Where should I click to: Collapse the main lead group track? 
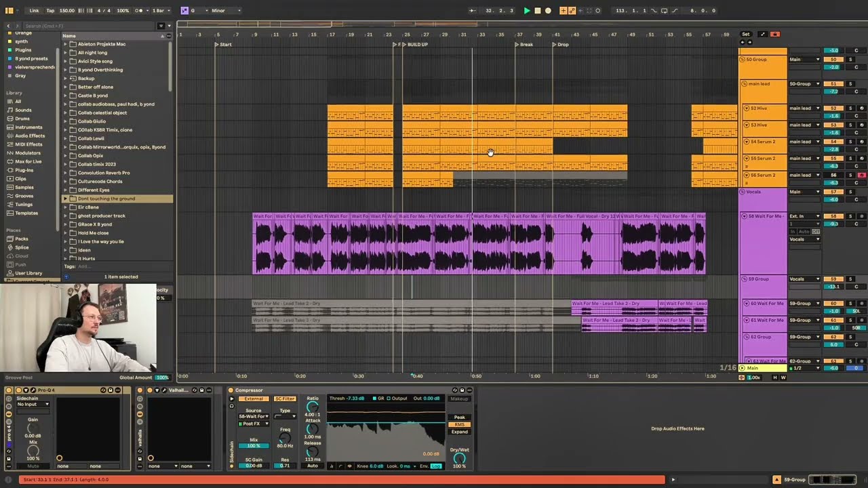pyautogui.click(x=745, y=84)
